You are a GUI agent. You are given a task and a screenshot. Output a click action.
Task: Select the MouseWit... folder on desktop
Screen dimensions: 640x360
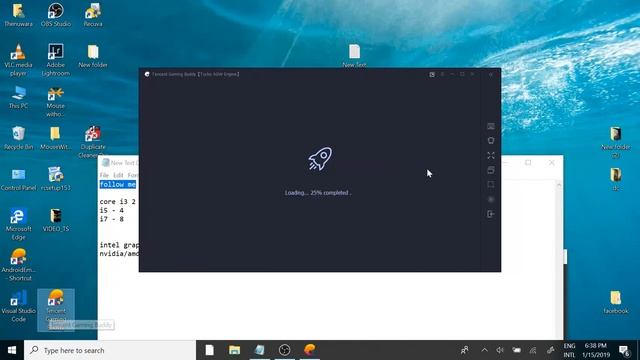click(56, 138)
